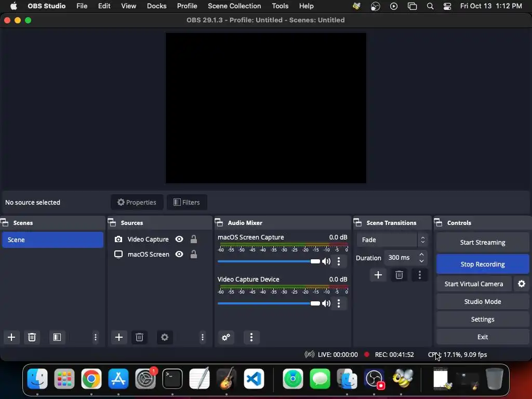Click the black preview canvas
The image size is (532, 399).
point(265,108)
